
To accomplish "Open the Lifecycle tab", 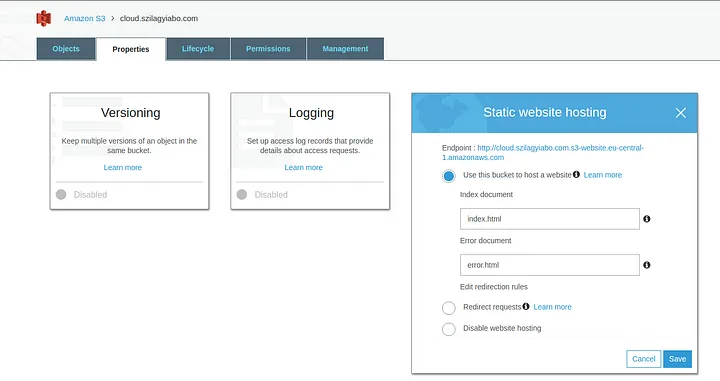I will (x=198, y=49).
